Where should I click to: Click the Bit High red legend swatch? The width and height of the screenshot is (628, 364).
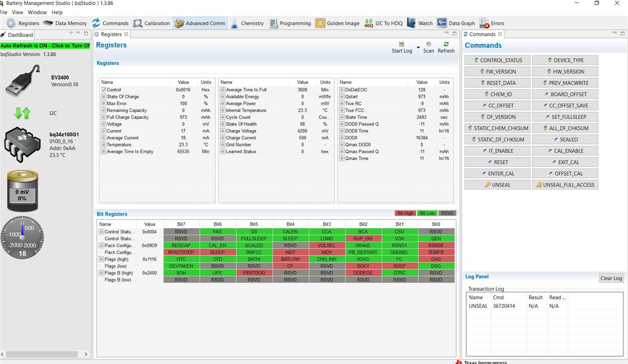(405, 213)
